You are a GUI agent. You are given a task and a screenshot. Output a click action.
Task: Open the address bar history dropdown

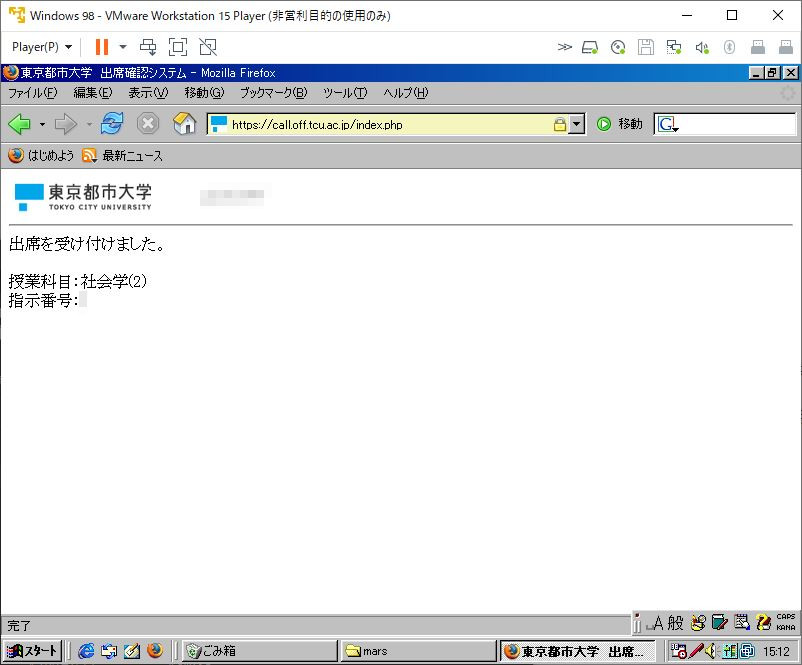576,124
